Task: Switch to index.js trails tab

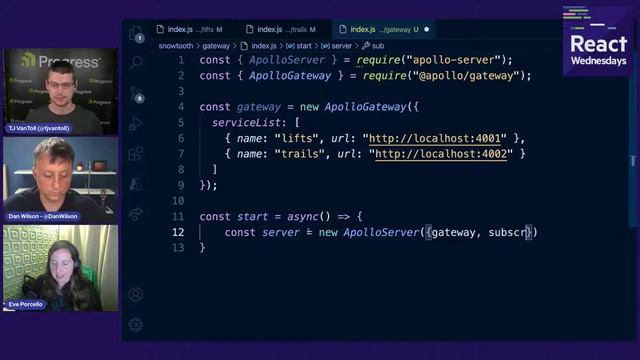Action: [282, 29]
